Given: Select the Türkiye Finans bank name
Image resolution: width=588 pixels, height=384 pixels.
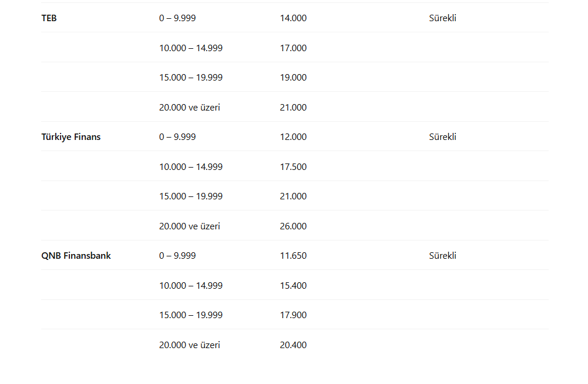Looking at the screenshot, I should click(x=71, y=137).
